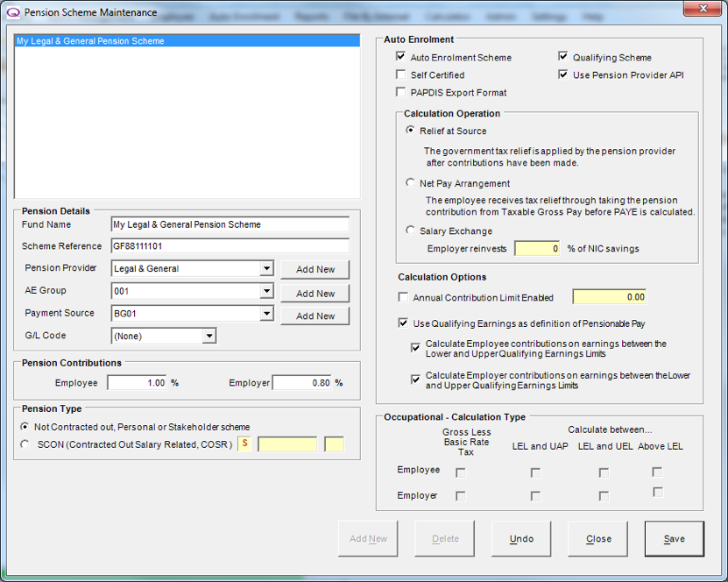The image size is (728, 582).
Task: Choose SCON Contracted Out Salary Related
Action: coord(26,444)
